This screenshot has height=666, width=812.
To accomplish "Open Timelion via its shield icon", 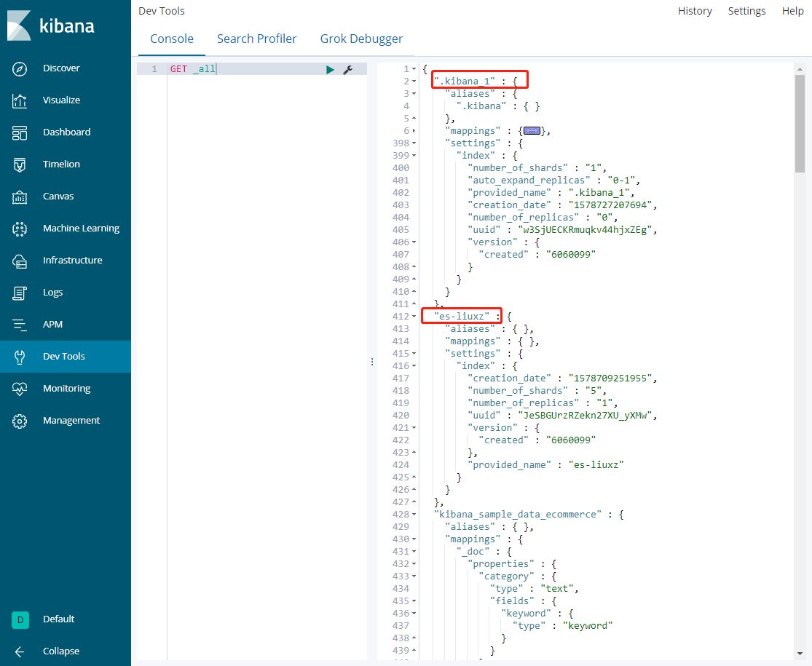I will 20,164.
